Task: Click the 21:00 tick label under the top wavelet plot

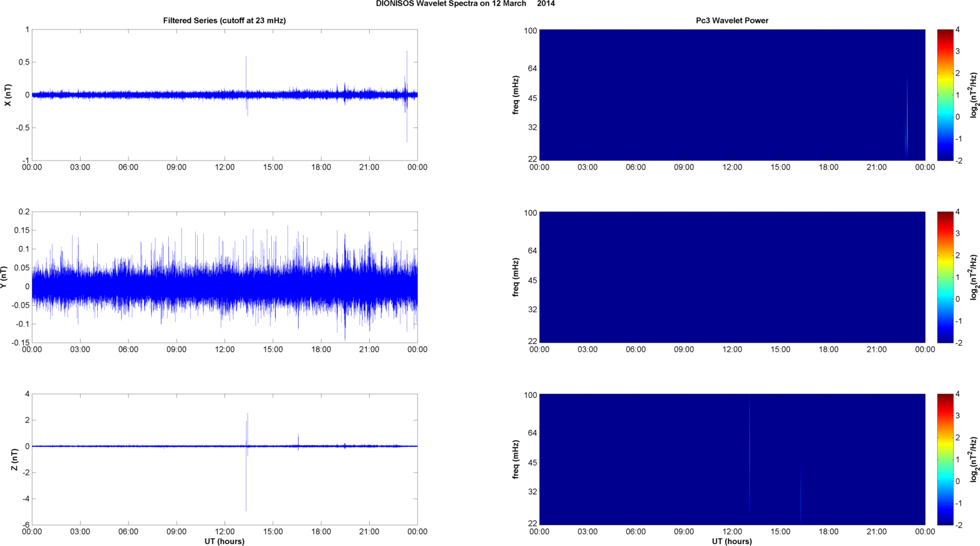Action: click(877, 168)
